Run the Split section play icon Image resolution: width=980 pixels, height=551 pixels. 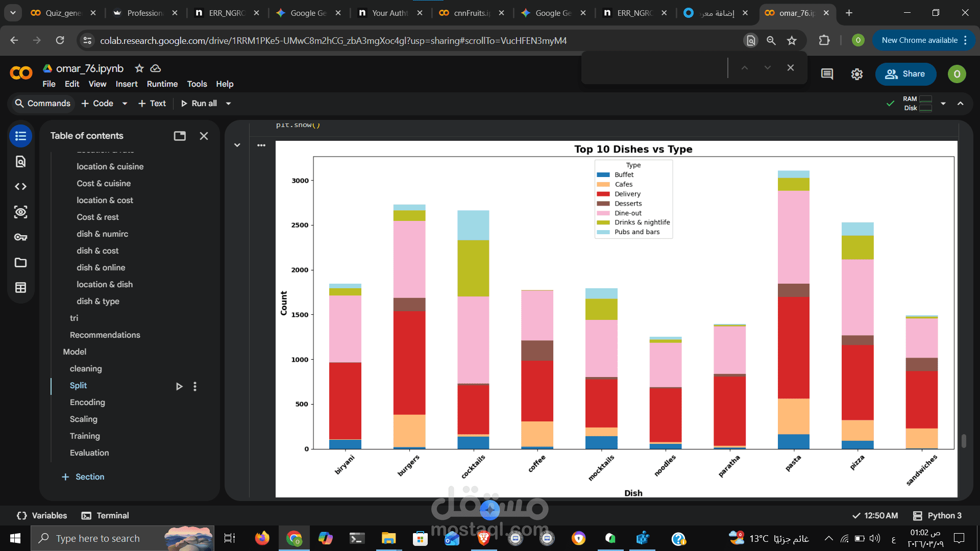click(179, 386)
